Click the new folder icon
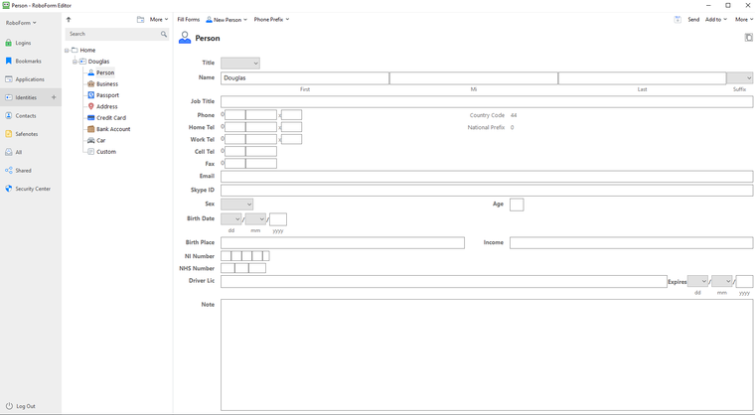Viewport: 755px width, 415px height. click(141, 20)
